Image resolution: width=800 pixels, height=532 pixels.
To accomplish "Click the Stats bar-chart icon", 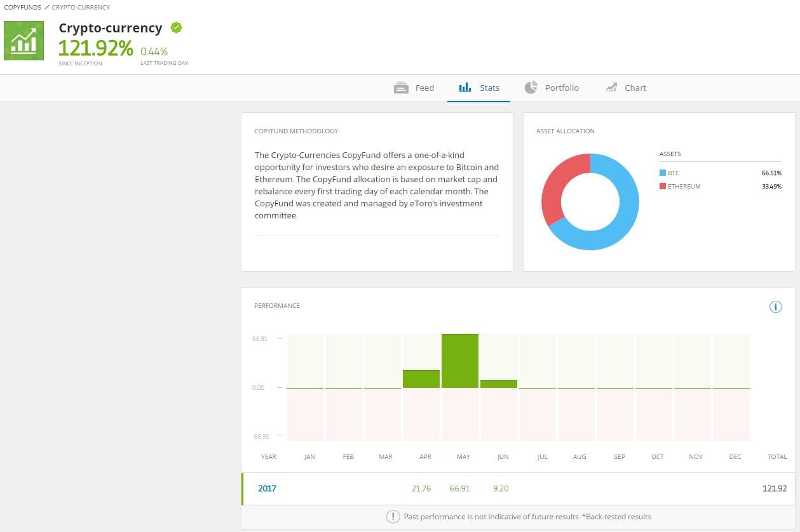I will click(464, 88).
